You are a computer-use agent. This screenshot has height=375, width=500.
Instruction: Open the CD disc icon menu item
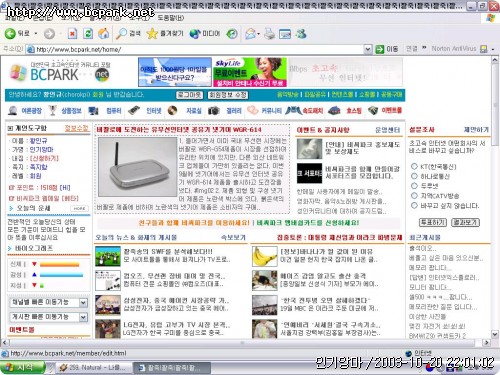click(185, 111)
